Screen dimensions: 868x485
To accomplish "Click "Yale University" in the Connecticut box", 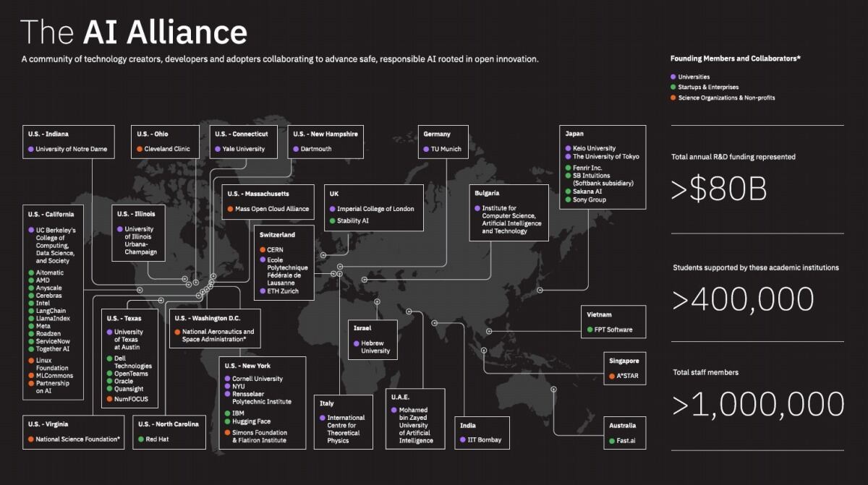I will pos(244,149).
